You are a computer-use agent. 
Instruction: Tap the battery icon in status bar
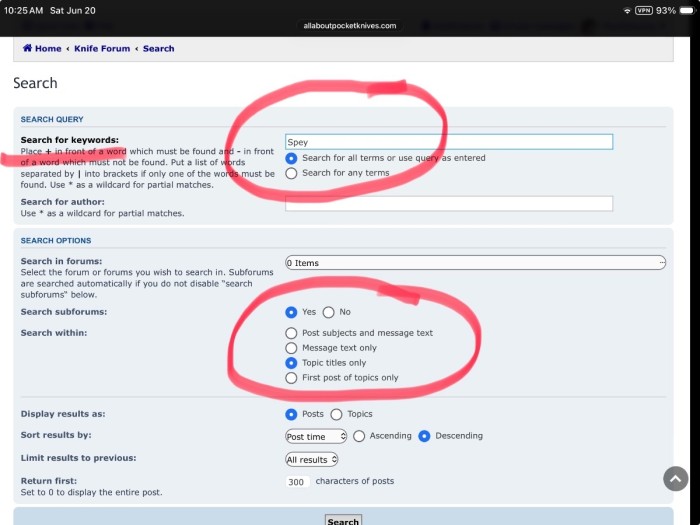[x=687, y=10]
